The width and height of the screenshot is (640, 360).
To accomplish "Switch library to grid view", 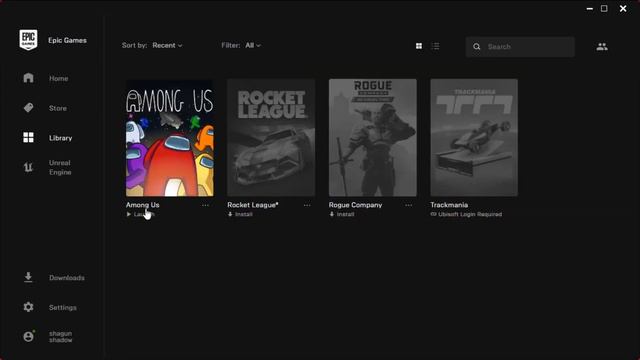I will point(419,46).
